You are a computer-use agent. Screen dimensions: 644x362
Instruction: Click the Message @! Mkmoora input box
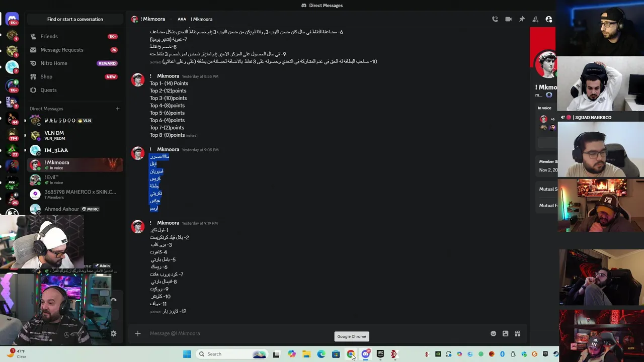[x=317, y=333]
